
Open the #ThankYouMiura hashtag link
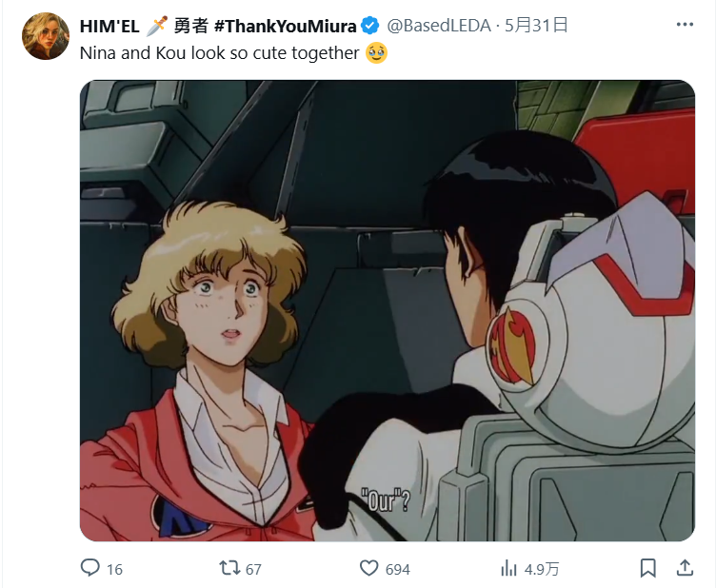pos(285,26)
